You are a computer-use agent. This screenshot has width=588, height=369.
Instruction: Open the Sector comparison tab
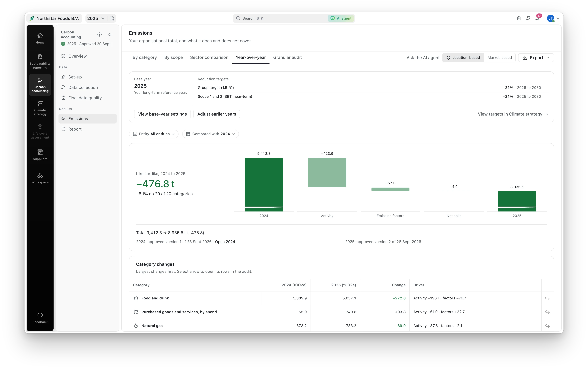click(x=209, y=57)
